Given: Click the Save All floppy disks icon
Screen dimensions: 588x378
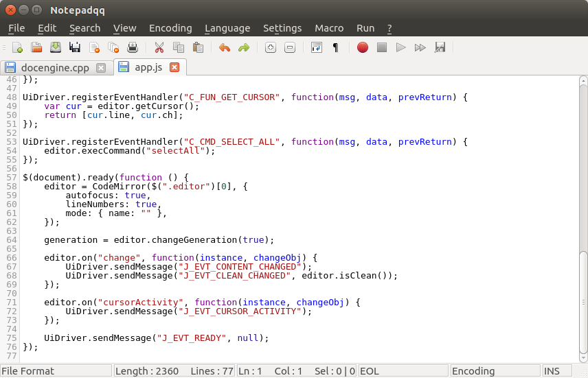Looking at the screenshot, I should pos(75,47).
